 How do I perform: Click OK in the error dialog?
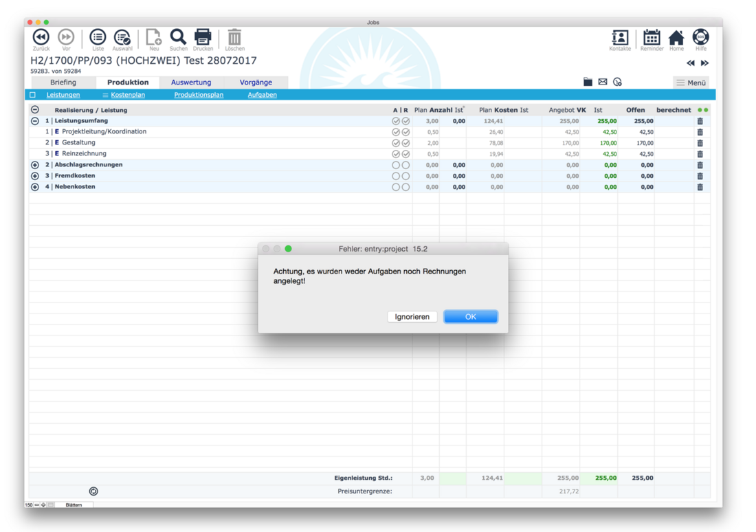[x=470, y=317]
